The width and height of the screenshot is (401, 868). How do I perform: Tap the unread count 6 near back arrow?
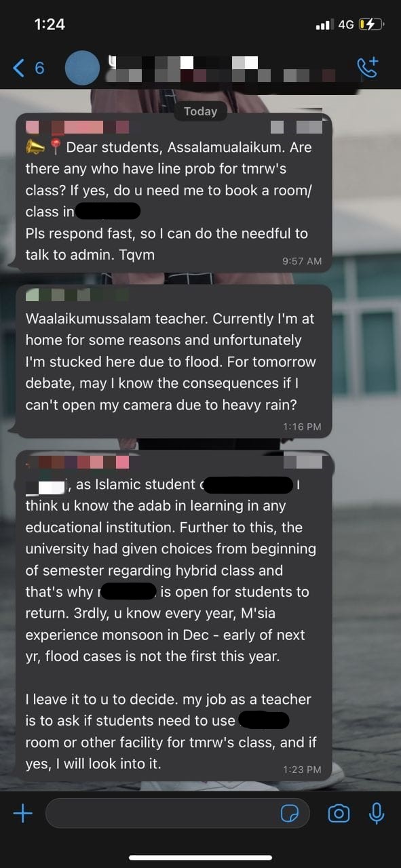[39, 68]
